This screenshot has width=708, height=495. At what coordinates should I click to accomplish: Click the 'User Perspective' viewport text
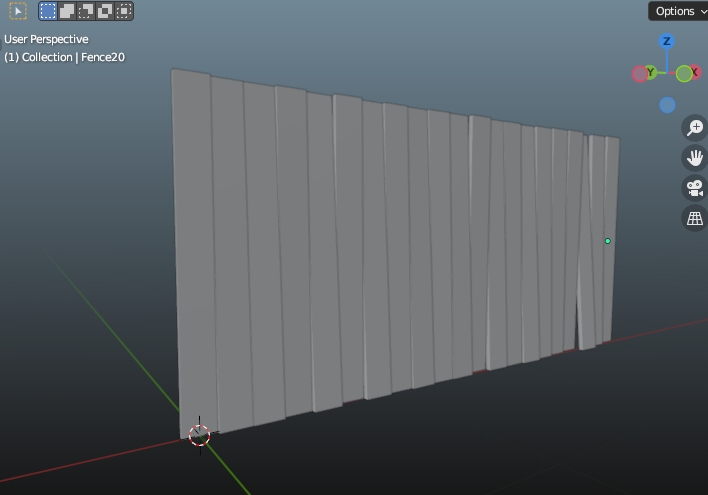[46, 39]
